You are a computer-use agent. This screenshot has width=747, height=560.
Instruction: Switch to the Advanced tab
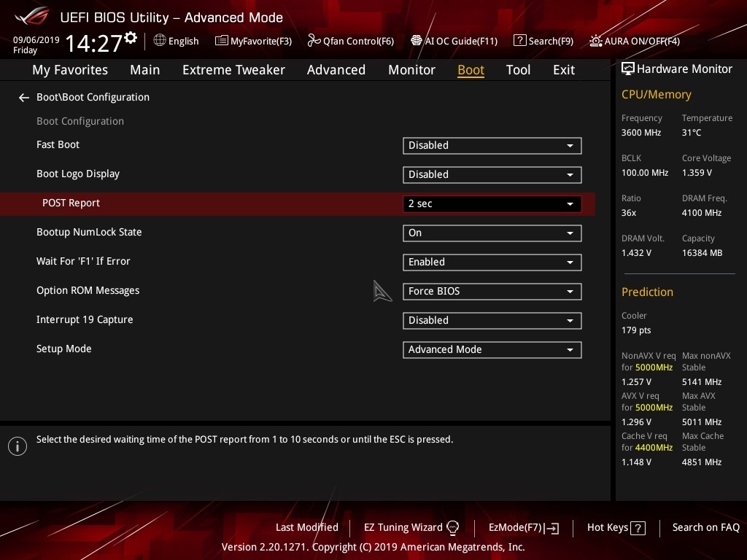[x=336, y=70]
